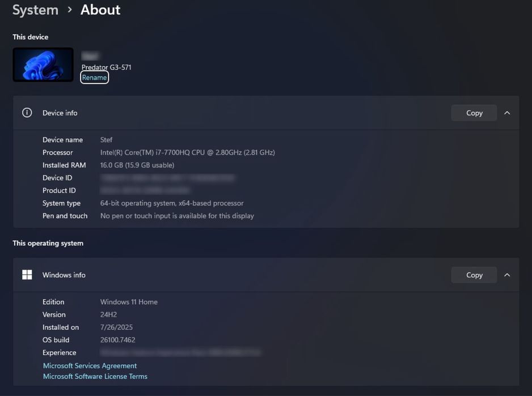The width and height of the screenshot is (532, 396).
Task: Select device name value Stef
Action: pyautogui.click(x=106, y=140)
